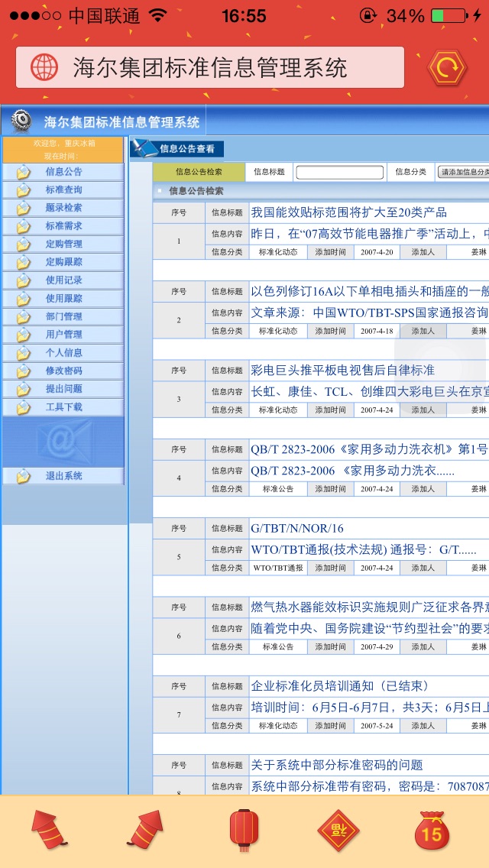Screen dimensions: 489x868
Task: Open the 个人信息 menu item
Action: click(63, 353)
